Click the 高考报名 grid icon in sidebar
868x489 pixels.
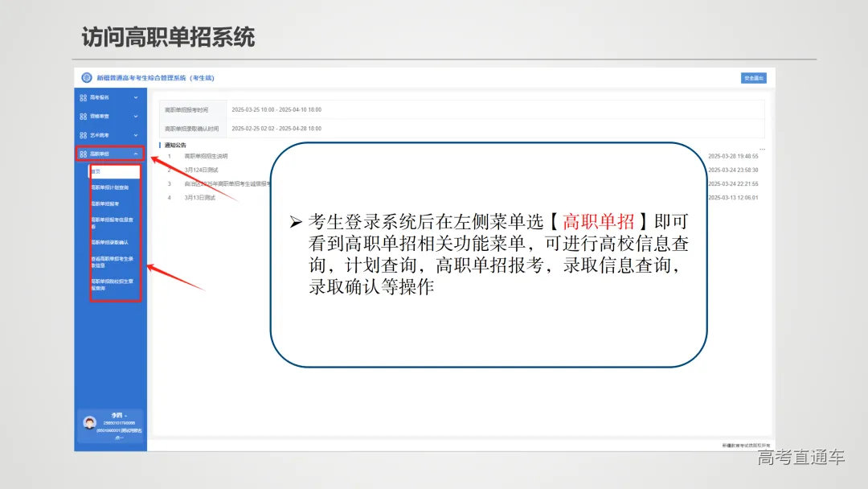tap(81, 98)
